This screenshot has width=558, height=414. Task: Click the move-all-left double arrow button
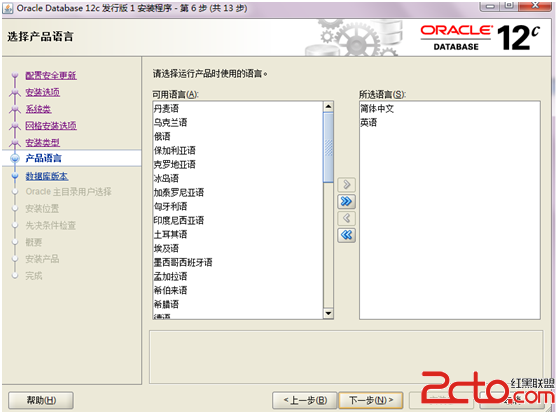[346, 235]
